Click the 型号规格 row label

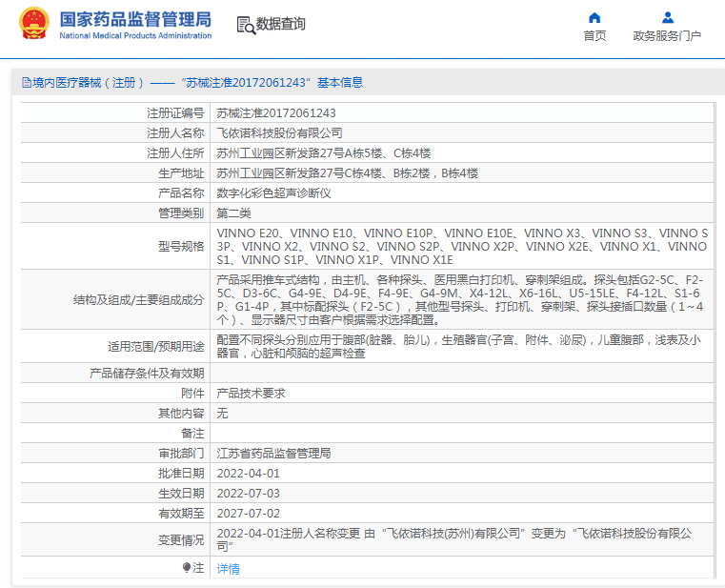tap(181, 247)
